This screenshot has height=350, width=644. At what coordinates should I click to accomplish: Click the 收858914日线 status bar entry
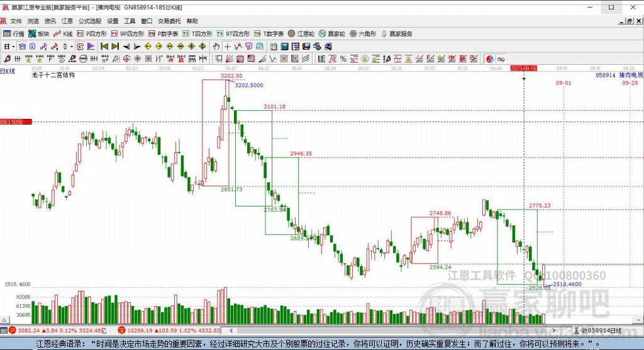point(598,330)
